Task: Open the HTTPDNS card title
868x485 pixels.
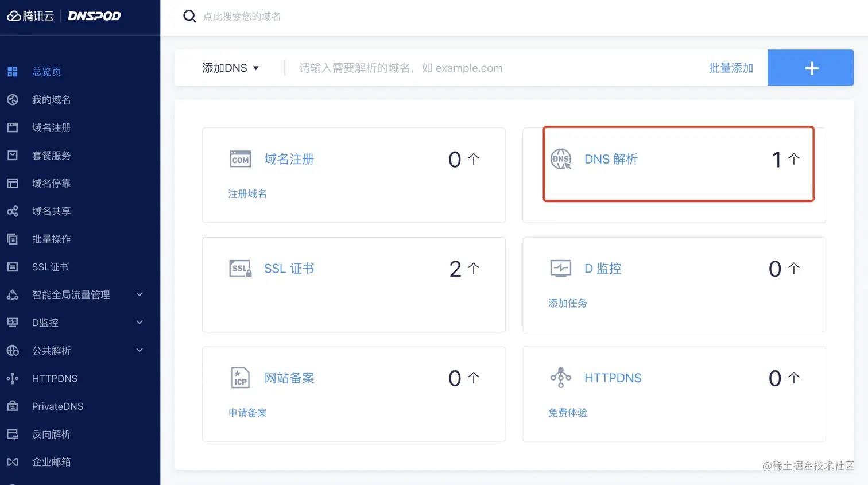Action: click(613, 378)
